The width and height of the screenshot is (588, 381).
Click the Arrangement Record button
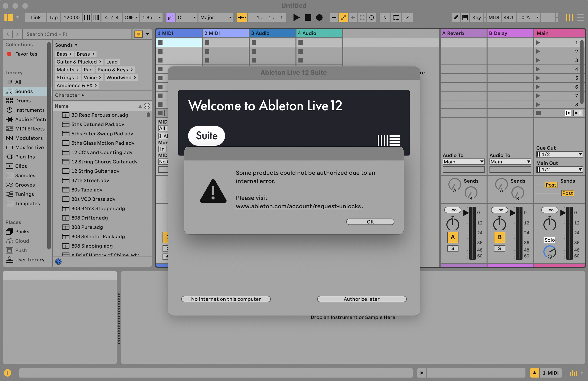coord(319,17)
